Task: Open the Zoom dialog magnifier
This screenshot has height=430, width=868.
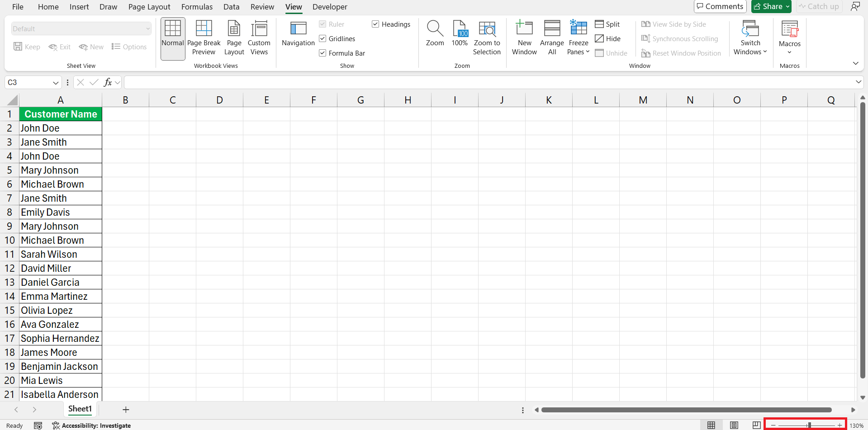Action: click(435, 34)
